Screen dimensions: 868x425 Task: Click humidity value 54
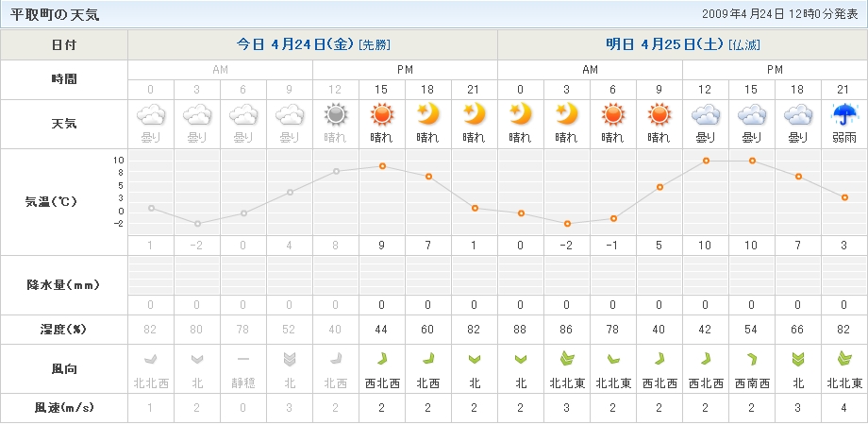click(752, 330)
